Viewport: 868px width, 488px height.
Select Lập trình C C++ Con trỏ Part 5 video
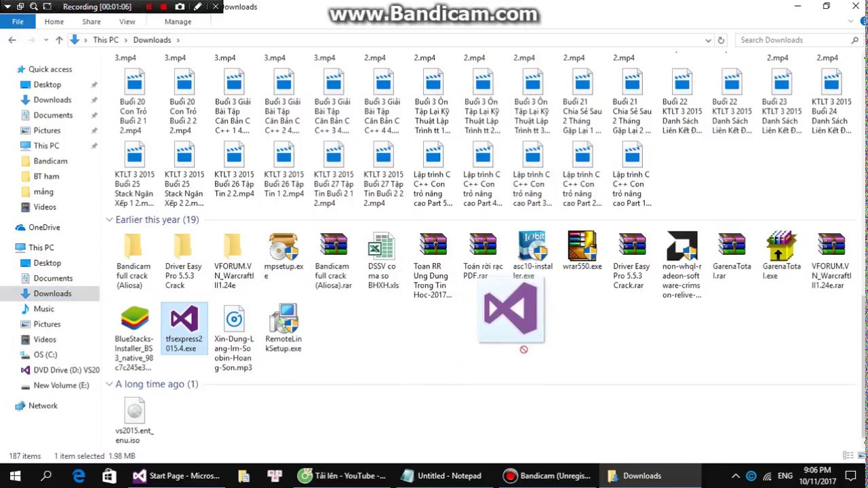tap(433, 174)
